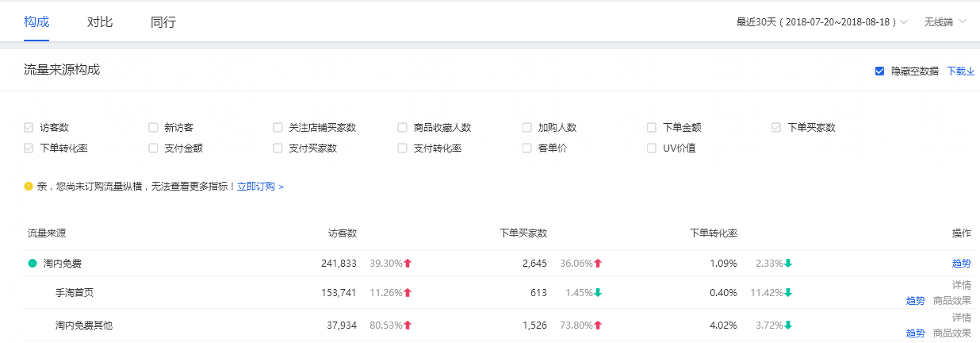The width and height of the screenshot is (980, 343).
Task: Click red up arrow next to 73.80%
Action: (x=598, y=325)
